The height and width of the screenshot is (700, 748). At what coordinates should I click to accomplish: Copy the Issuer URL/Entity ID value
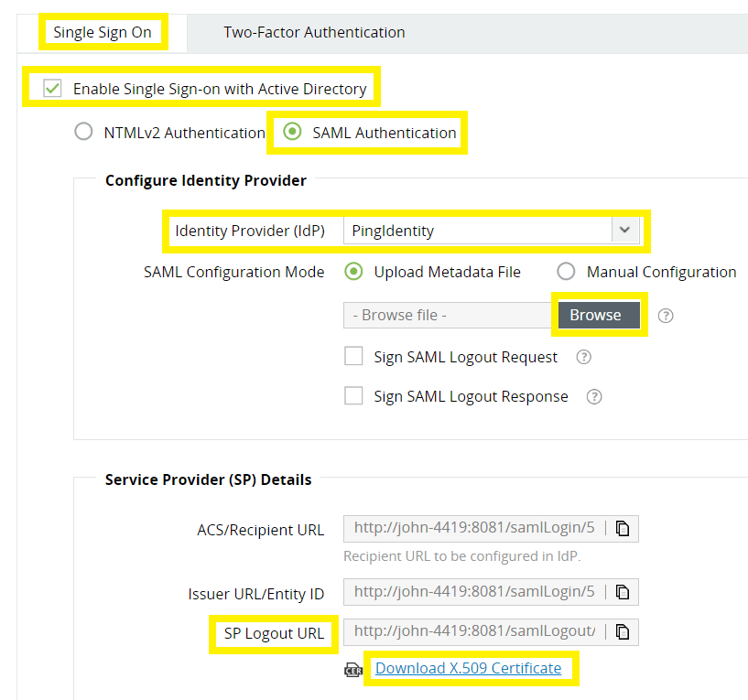[624, 591]
